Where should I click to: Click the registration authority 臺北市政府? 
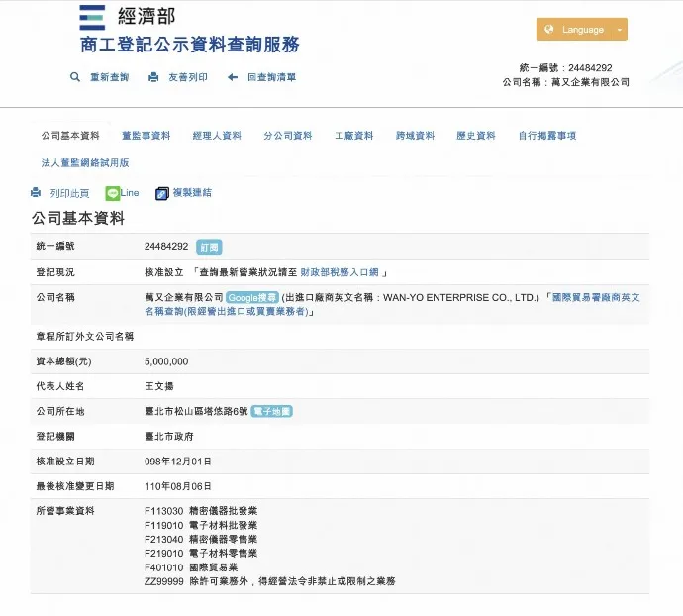tap(169, 437)
